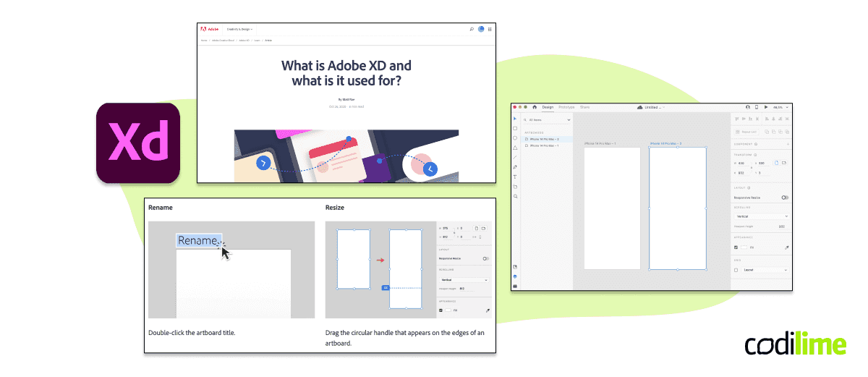This screenshot has width=868, height=377.
Task: Open the Libraries panel icon at toolbar bottom
Action: 515,267
